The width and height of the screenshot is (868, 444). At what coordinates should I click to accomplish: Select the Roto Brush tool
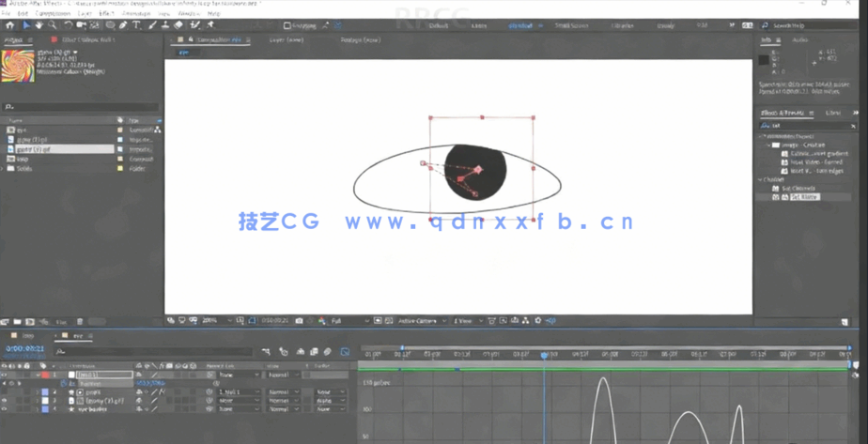tap(195, 25)
